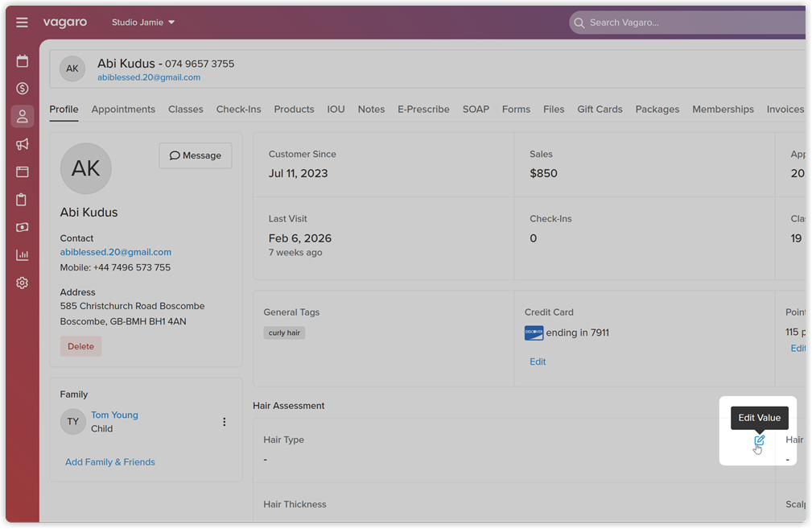Open the Reports bar chart sidebar icon
This screenshot has height=529, width=812.
point(23,255)
